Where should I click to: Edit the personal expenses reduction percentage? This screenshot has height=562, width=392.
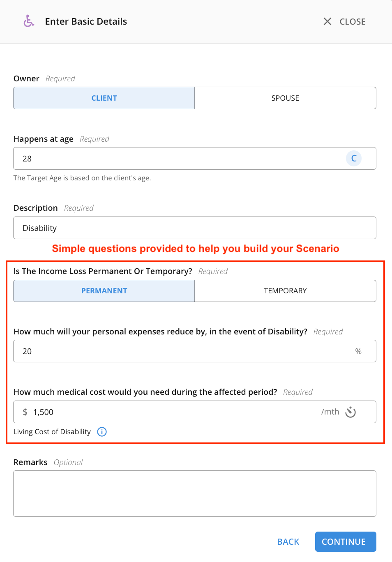[x=181, y=351]
